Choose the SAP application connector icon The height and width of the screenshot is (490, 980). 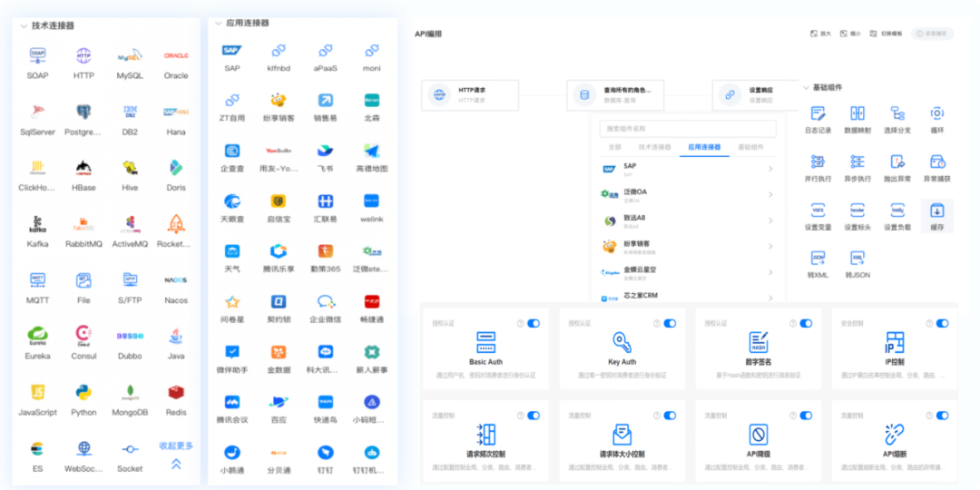(x=232, y=50)
